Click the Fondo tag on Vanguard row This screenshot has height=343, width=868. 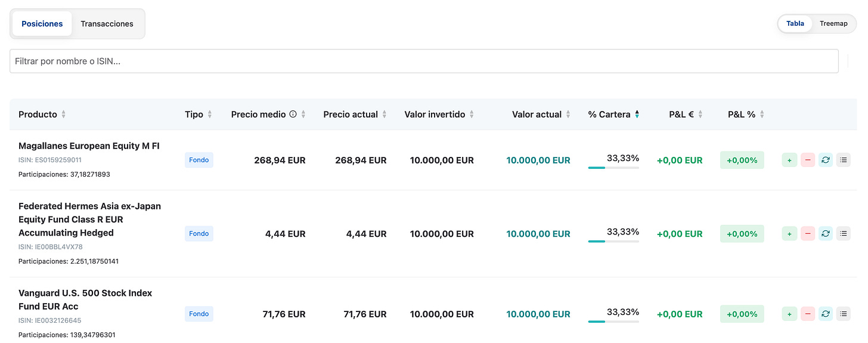(199, 314)
